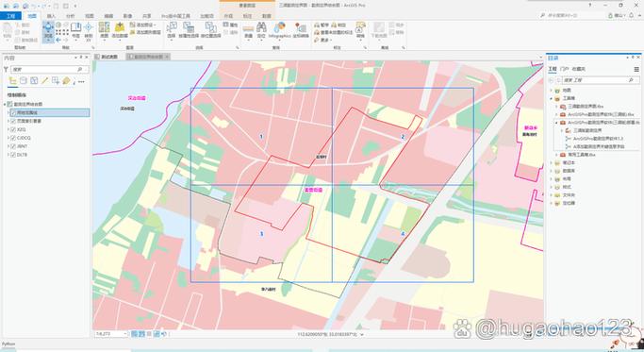644x352 pixels.
Task: Expand the Folders (文件夹) node in Catalog
Action: pyautogui.click(x=552, y=195)
